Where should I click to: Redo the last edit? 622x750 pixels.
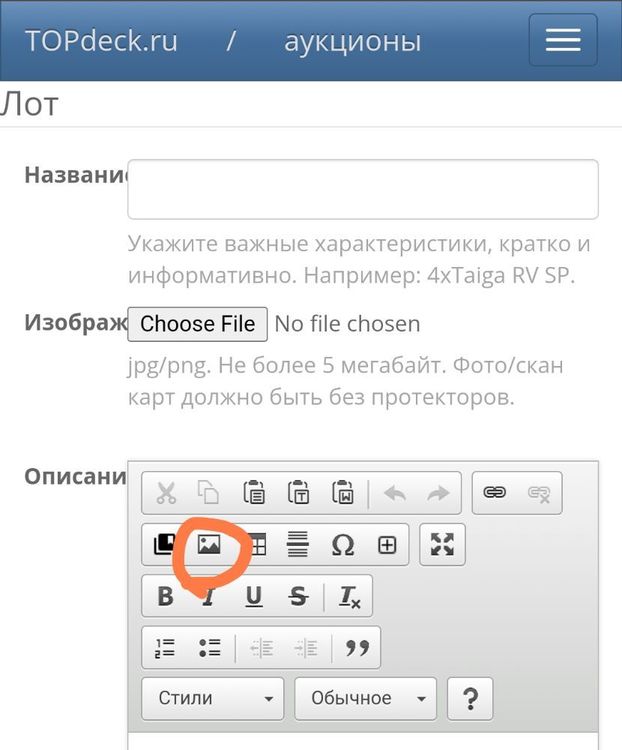(x=438, y=493)
